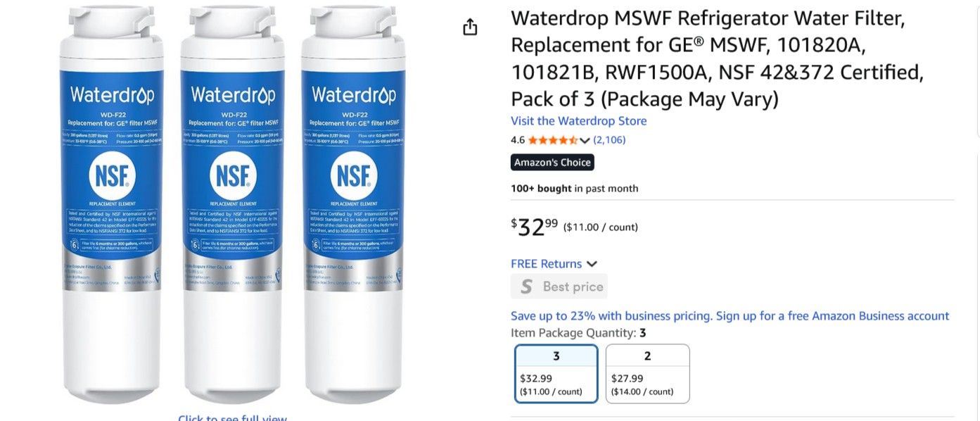Click the Waterdrop logo on the right filter

click(354, 94)
